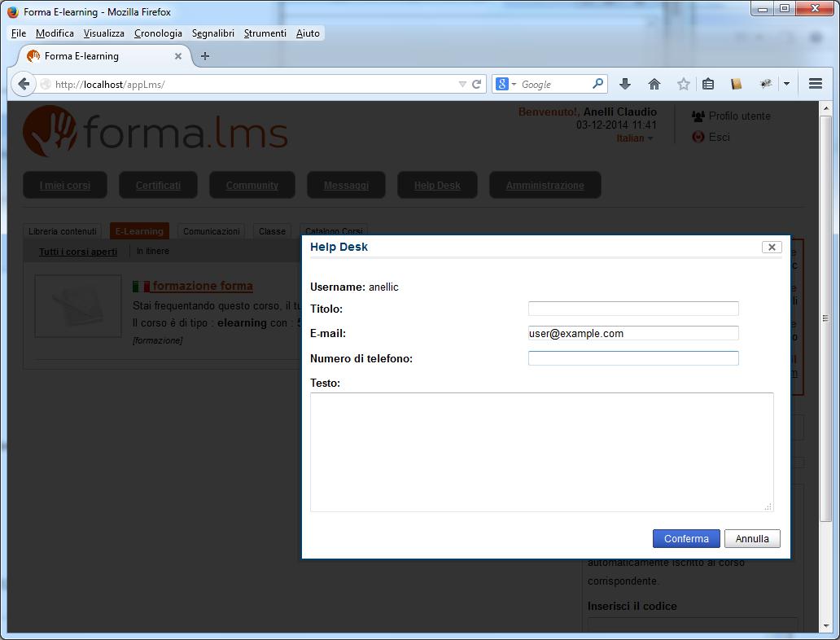Click the back navigation arrow

[x=24, y=84]
